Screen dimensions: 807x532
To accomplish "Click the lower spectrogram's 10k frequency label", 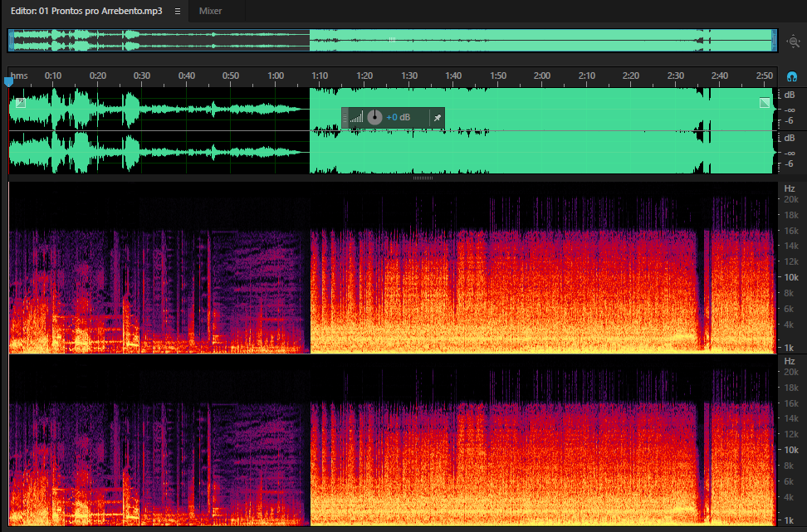I will point(791,450).
